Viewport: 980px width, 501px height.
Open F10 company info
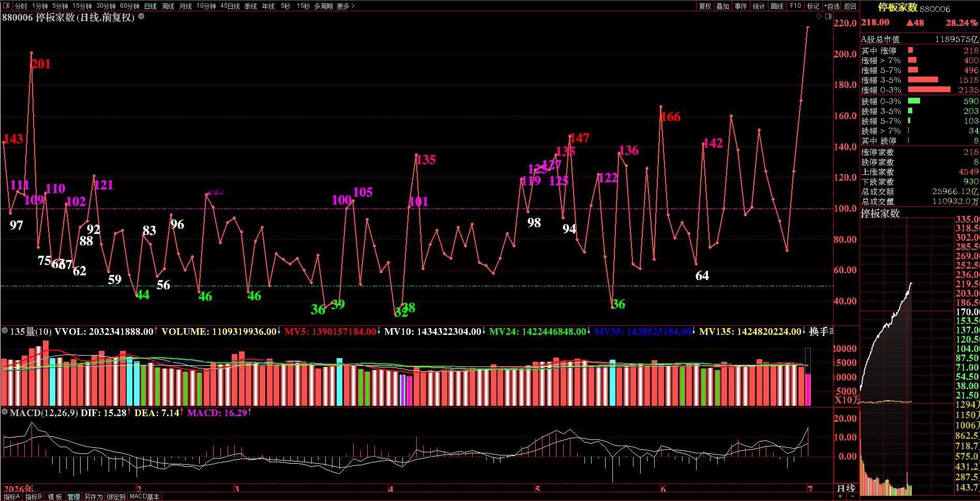795,6
